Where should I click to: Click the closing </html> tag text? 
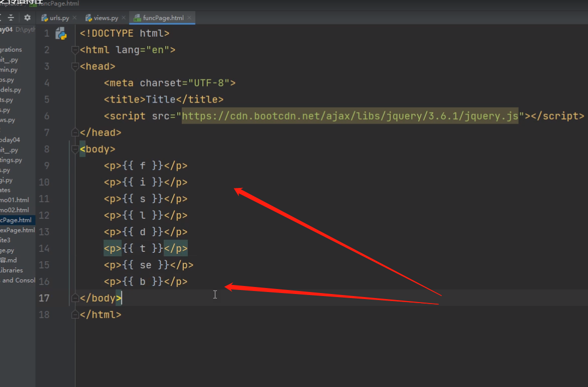pyautogui.click(x=100, y=315)
